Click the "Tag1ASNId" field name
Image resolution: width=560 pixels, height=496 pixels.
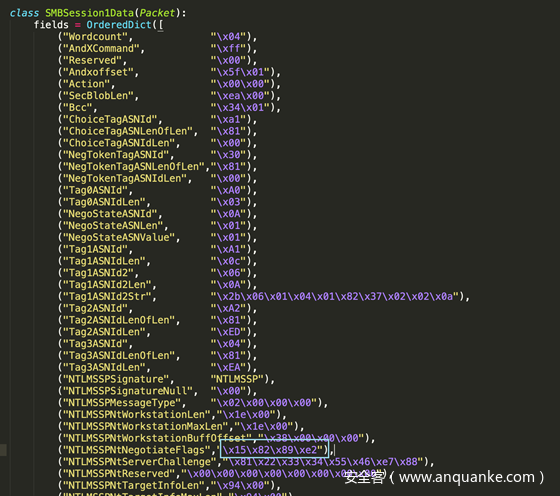point(95,249)
